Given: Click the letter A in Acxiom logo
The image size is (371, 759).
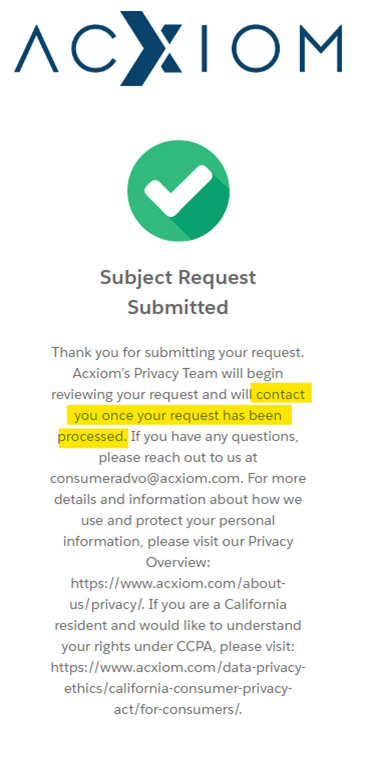Looking at the screenshot, I should (x=36, y=49).
